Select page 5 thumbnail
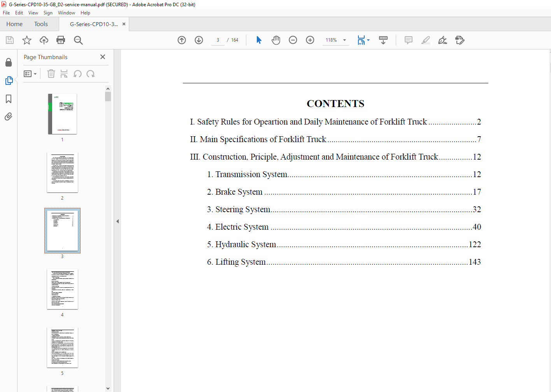The image size is (551, 392). point(62,348)
